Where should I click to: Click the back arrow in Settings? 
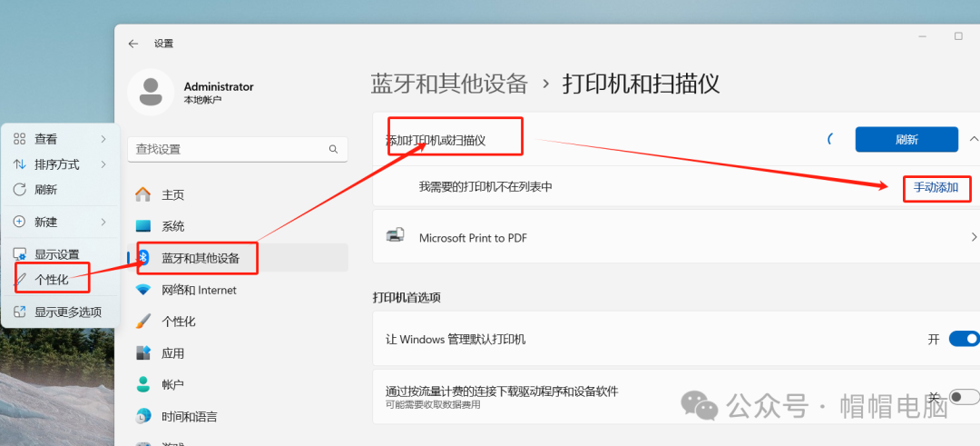point(132,44)
